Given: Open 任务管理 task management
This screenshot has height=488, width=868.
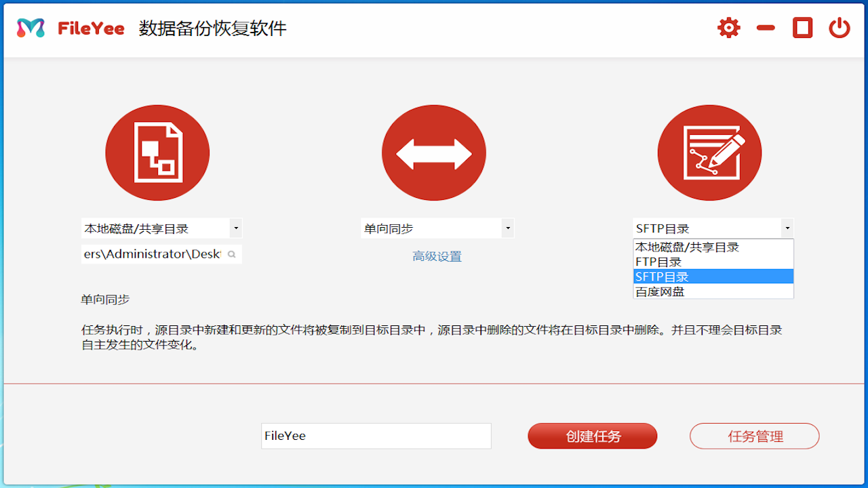Looking at the screenshot, I should pyautogui.click(x=754, y=436).
